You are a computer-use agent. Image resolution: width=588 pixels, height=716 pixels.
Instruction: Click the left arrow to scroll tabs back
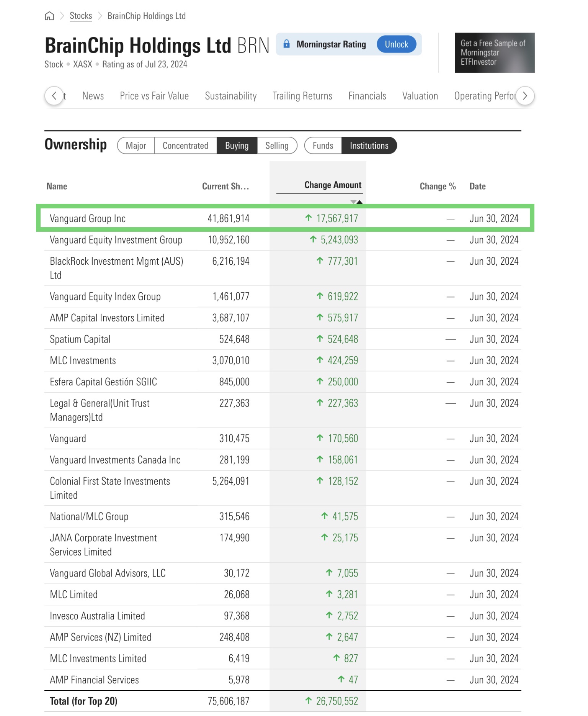(54, 96)
